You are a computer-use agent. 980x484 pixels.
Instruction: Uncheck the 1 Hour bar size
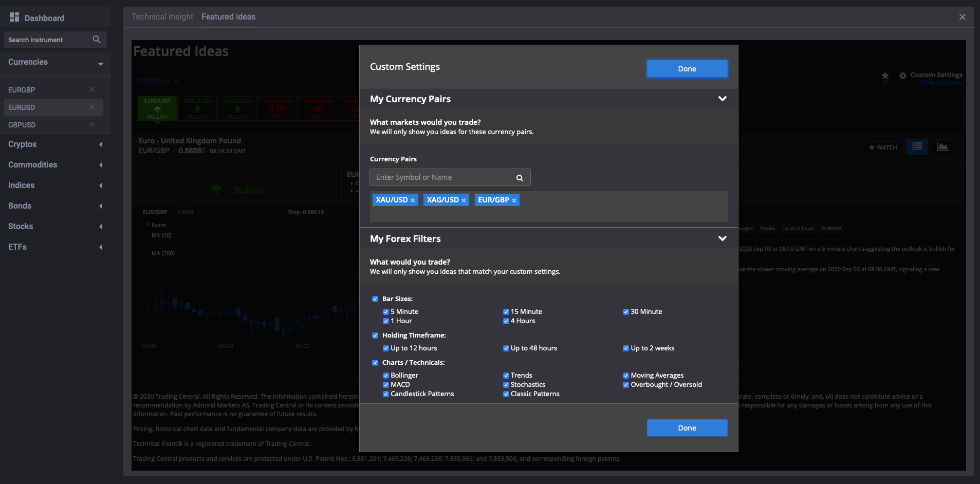[386, 321]
